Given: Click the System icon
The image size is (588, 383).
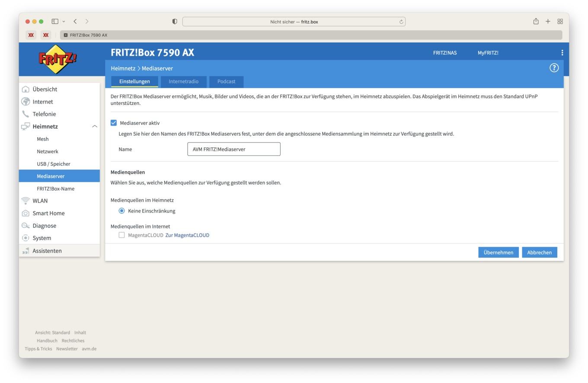Looking at the screenshot, I should click(26, 238).
